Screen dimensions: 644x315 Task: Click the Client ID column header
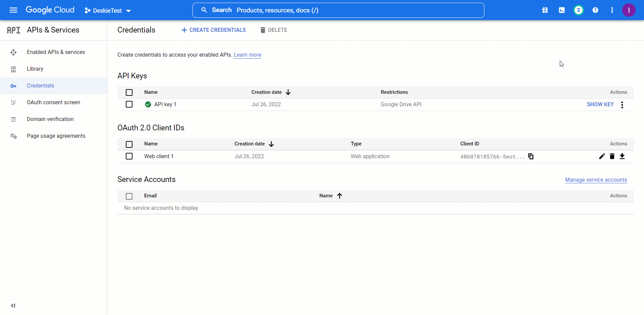(470, 144)
